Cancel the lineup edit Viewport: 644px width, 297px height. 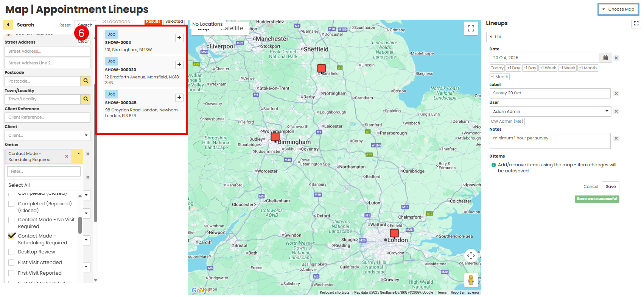click(591, 187)
